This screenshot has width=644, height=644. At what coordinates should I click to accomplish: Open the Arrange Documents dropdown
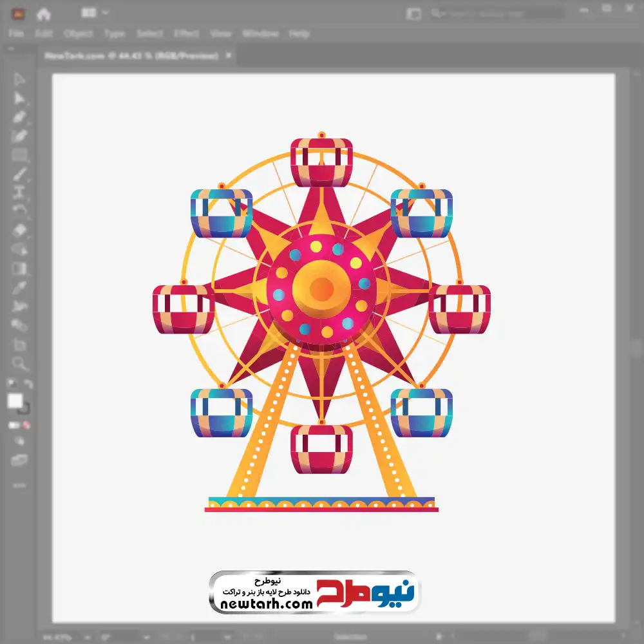pos(95,13)
